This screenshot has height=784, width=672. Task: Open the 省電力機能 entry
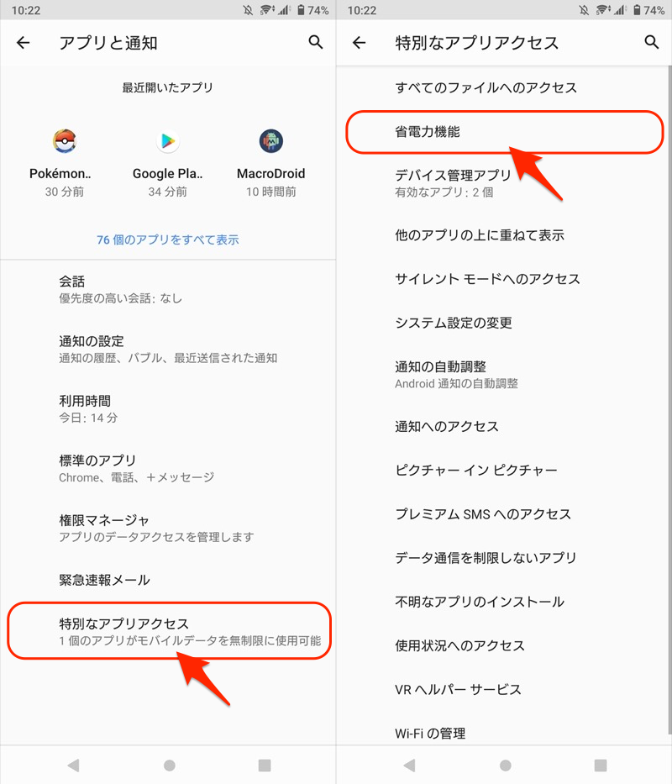(505, 132)
